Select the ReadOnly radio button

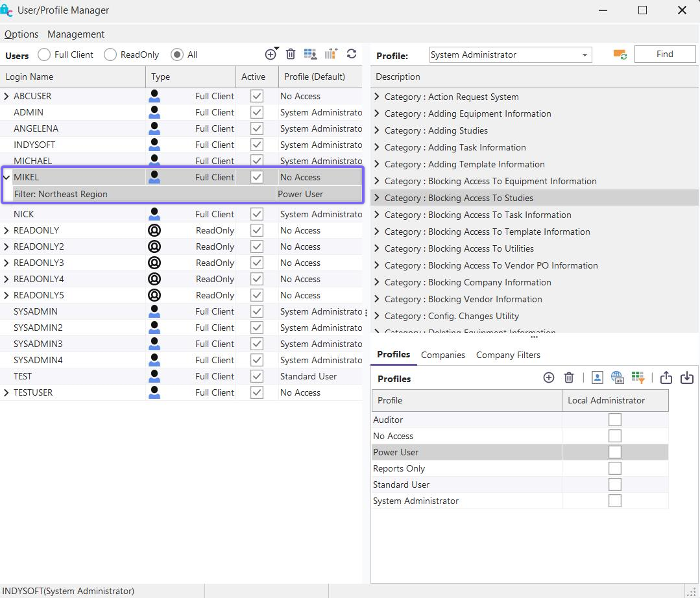click(x=110, y=54)
